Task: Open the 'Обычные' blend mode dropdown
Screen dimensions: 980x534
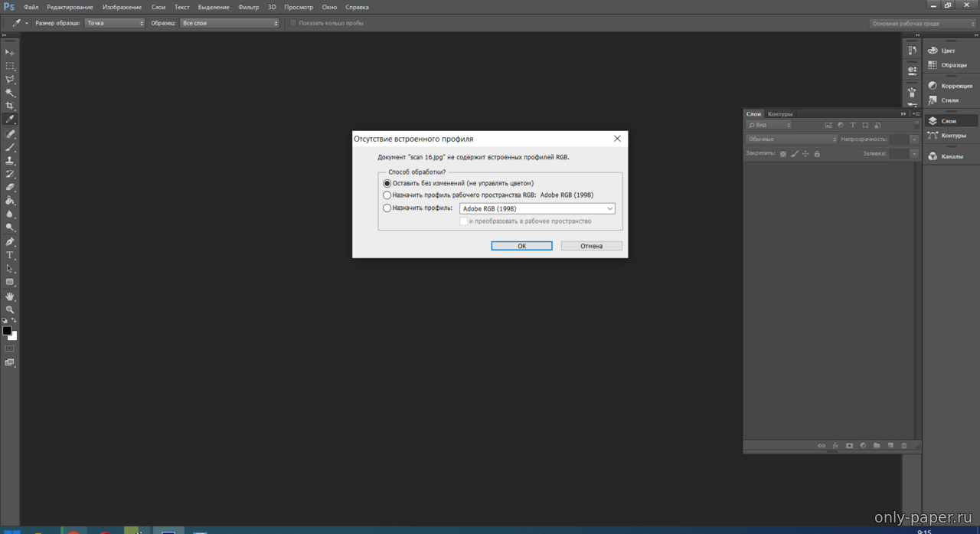Action: (792, 139)
